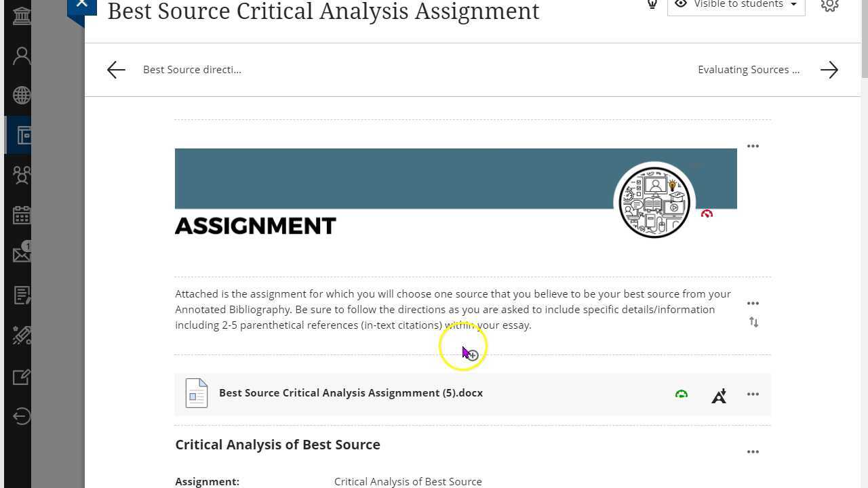Open the settings gear for the assignment
Screen dimensions: 868x488
[x=829, y=5]
